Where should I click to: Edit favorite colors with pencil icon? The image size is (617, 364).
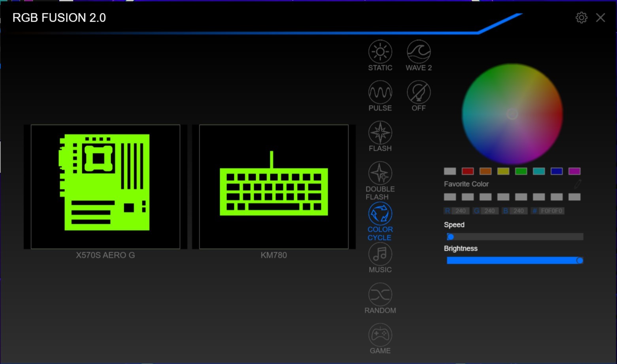pyautogui.click(x=578, y=184)
